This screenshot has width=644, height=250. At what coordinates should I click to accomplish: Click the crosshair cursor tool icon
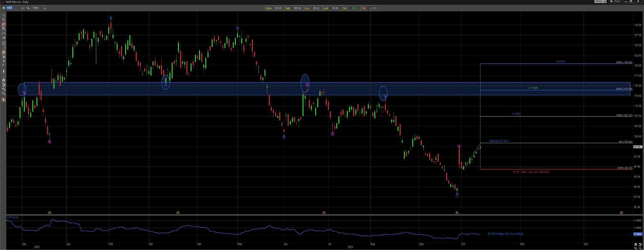pyautogui.click(x=4, y=65)
